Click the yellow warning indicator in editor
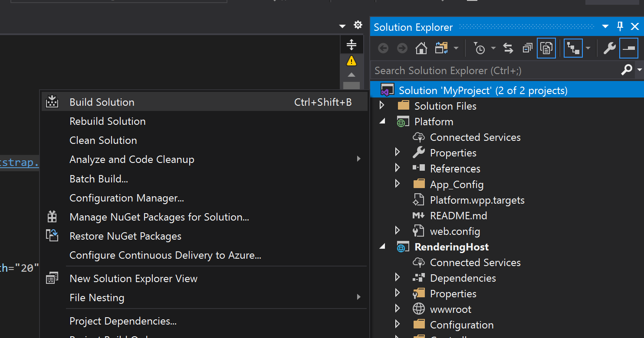The image size is (644, 338). pos(352,61)
